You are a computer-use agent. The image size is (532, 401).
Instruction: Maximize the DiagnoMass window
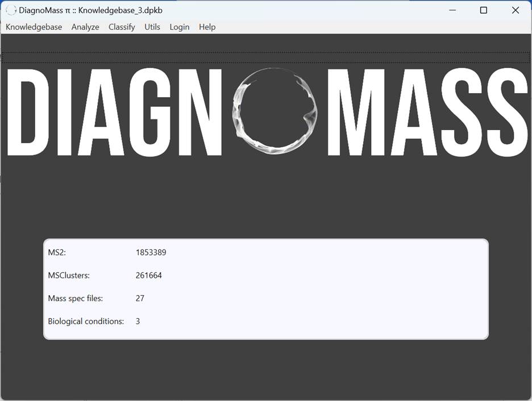tap(484, 10)
